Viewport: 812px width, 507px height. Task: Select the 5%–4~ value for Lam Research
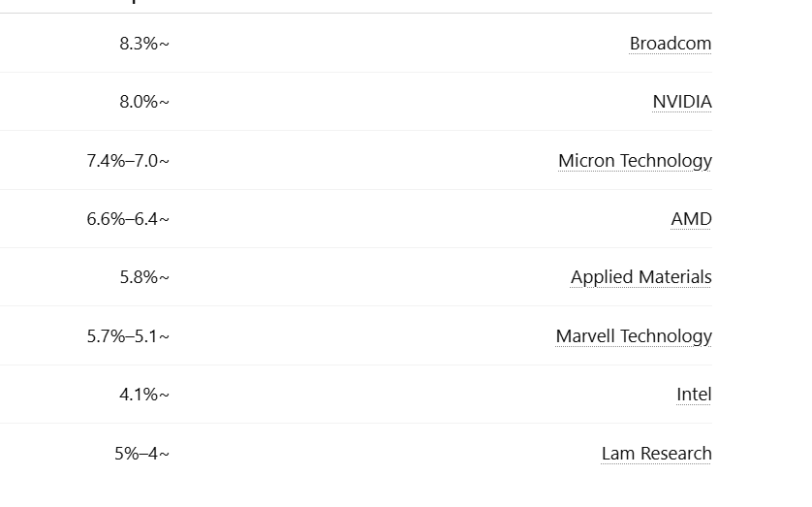click(141, 454)
